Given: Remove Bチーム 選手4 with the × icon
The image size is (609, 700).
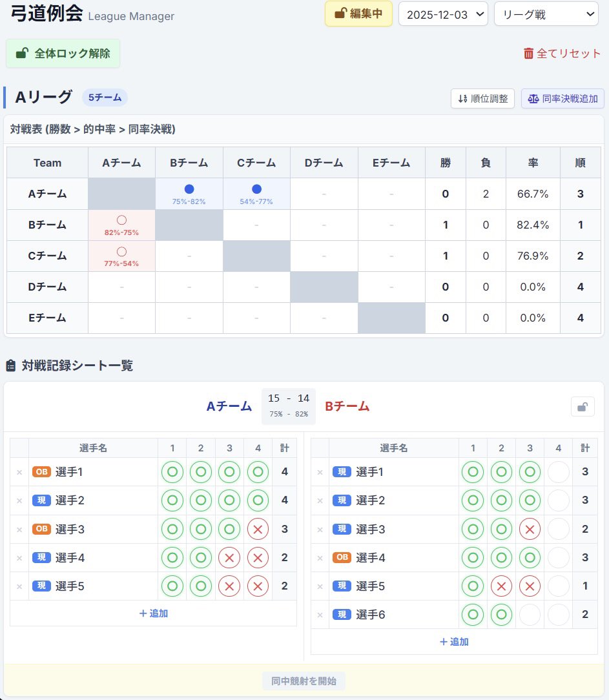Looking at the screenshot, I should coord(320,558).
